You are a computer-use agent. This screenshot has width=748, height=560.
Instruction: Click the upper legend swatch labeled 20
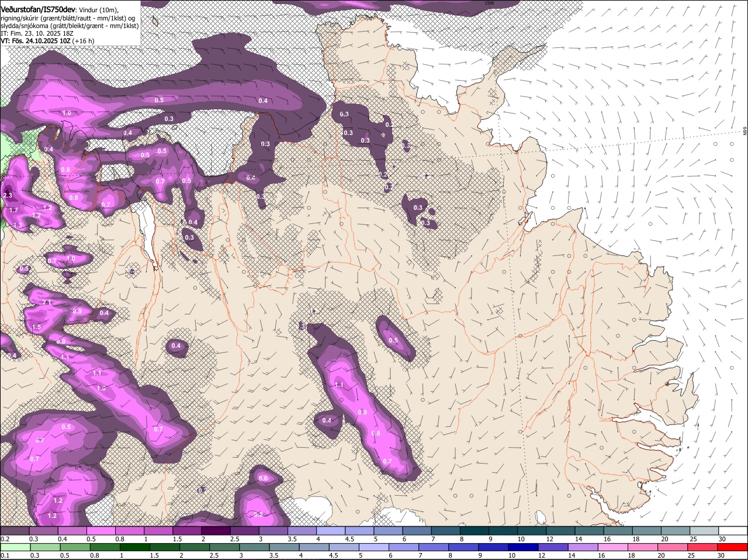(x=675, y=531)
